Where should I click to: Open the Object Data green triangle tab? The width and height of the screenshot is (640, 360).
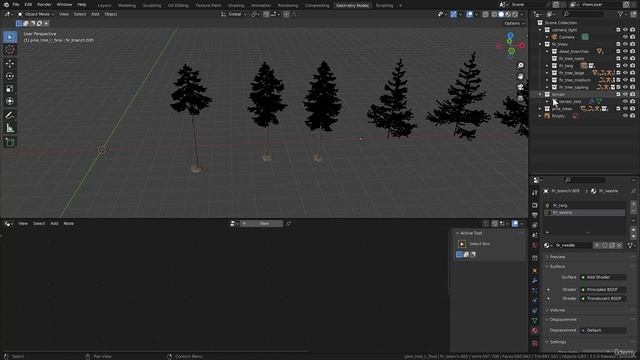tap(535, 320)
